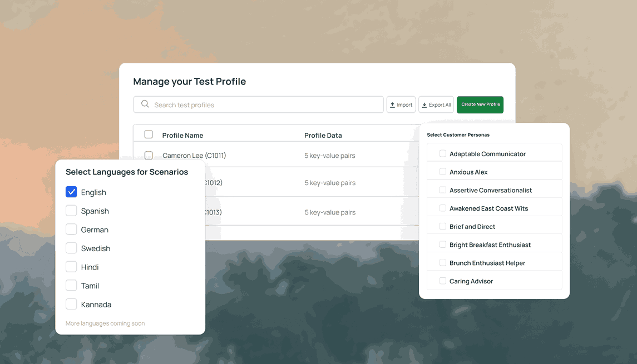Focus the Search test profiles field

(258, 104)
